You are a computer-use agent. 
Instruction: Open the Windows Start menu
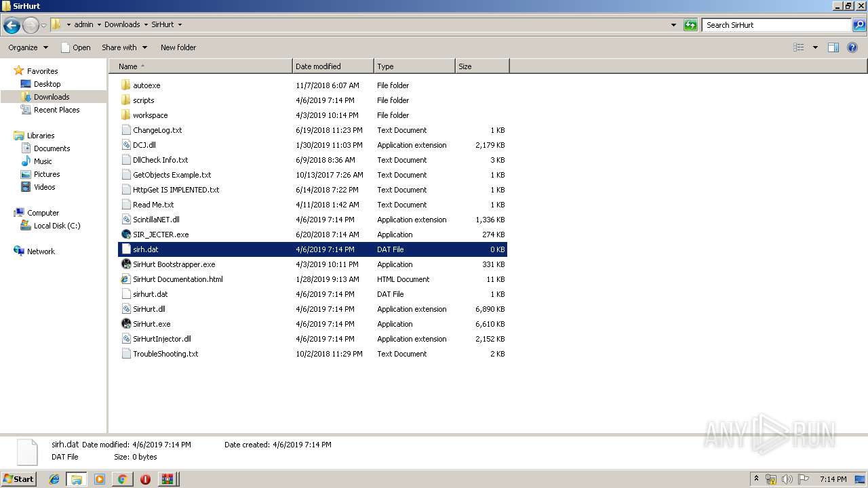18,479
